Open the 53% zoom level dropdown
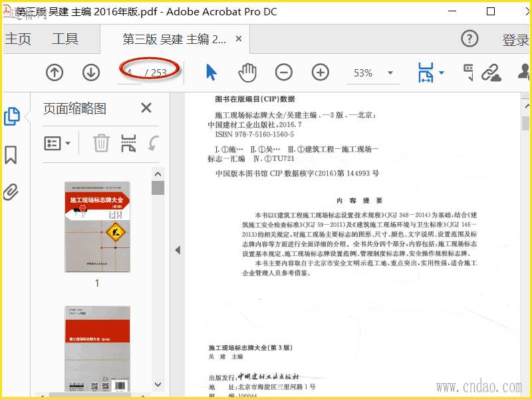The width and height of the screenshot is (532, 399). [x=390, y=72]
